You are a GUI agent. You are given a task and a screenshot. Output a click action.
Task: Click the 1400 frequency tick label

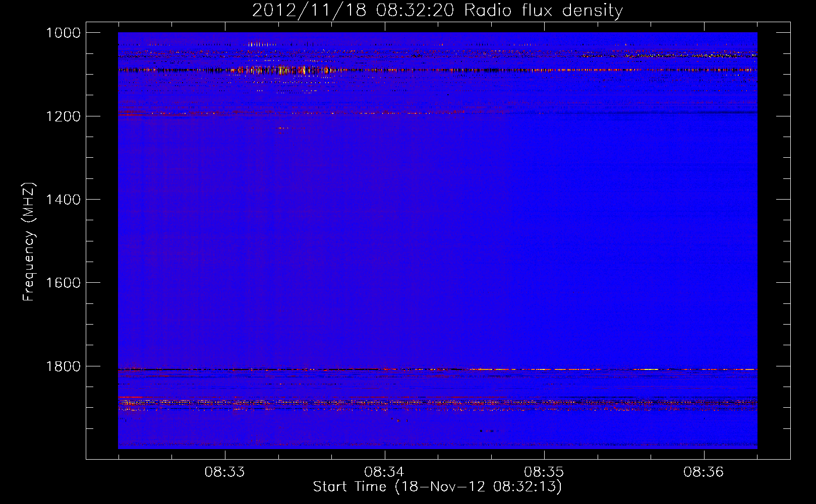(x=63, y=200)
